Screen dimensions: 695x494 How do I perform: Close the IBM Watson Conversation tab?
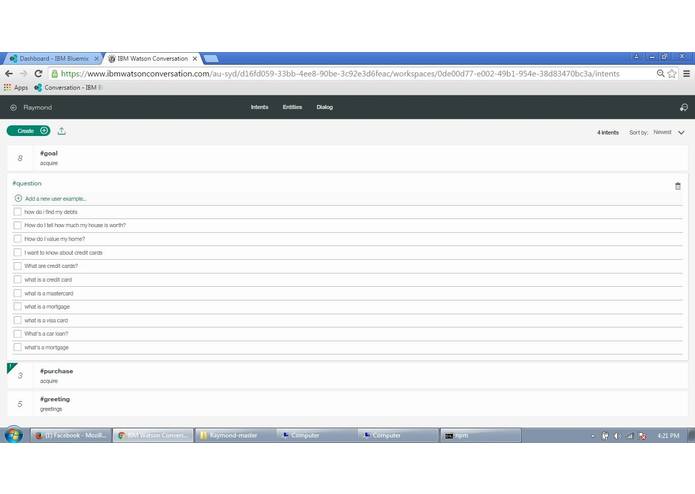(195, 58)
